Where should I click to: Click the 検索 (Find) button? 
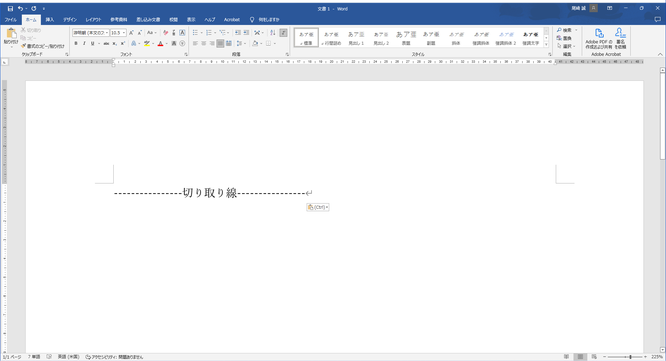click(564, 30)
